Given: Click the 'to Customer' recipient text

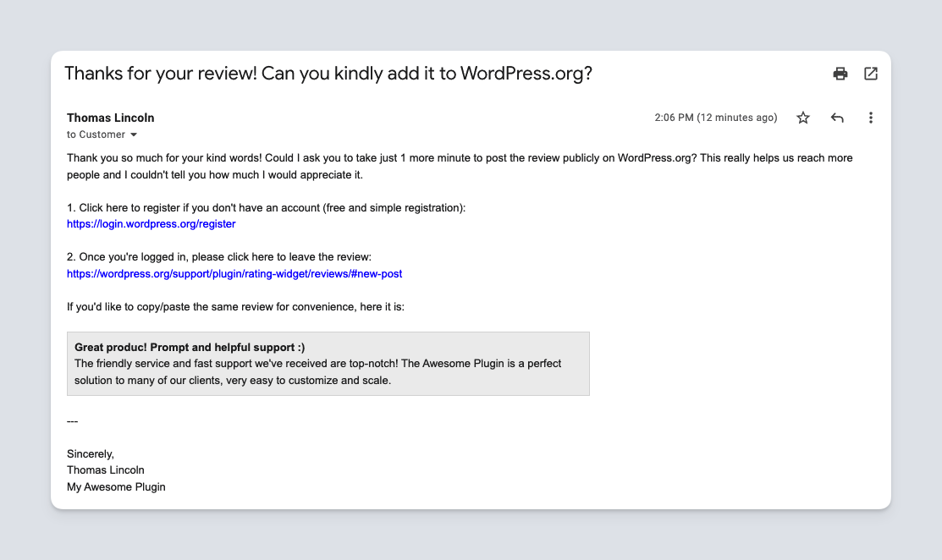Looking at the screenshot, I should point(96,135).
